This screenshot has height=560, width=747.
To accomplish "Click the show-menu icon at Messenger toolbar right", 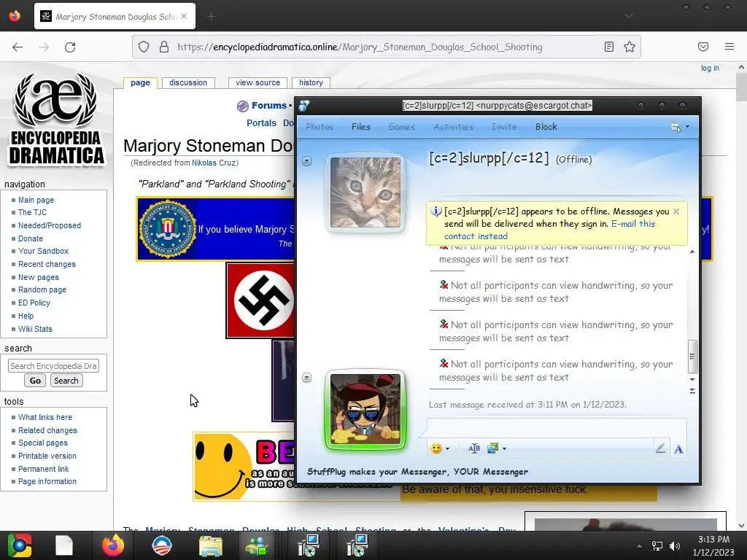I will (676, 127).
